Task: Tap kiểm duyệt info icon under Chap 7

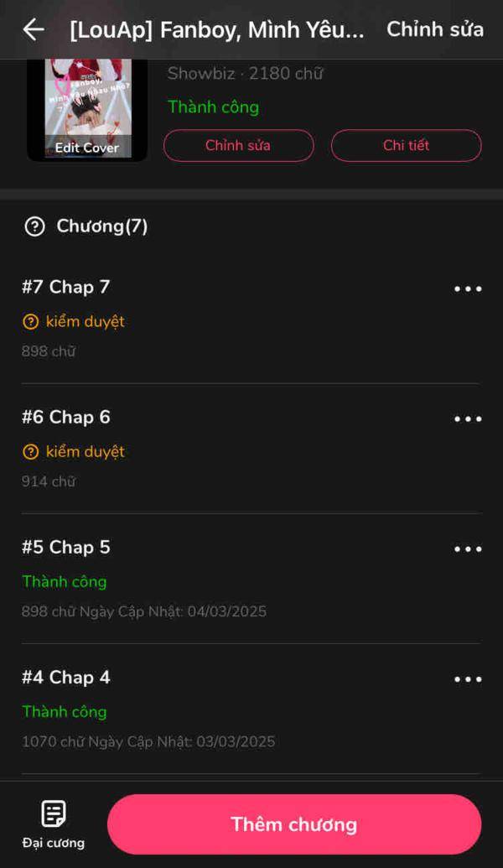Action: point(30,322)
